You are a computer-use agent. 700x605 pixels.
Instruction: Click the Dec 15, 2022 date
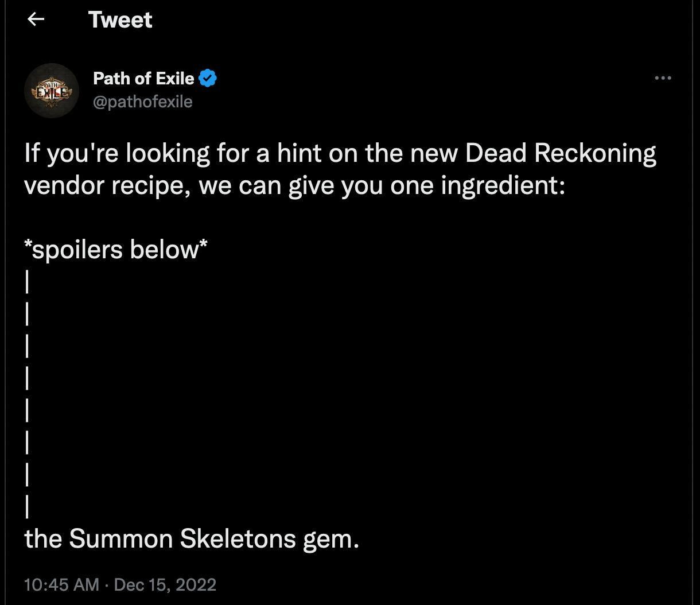(165, 585)
